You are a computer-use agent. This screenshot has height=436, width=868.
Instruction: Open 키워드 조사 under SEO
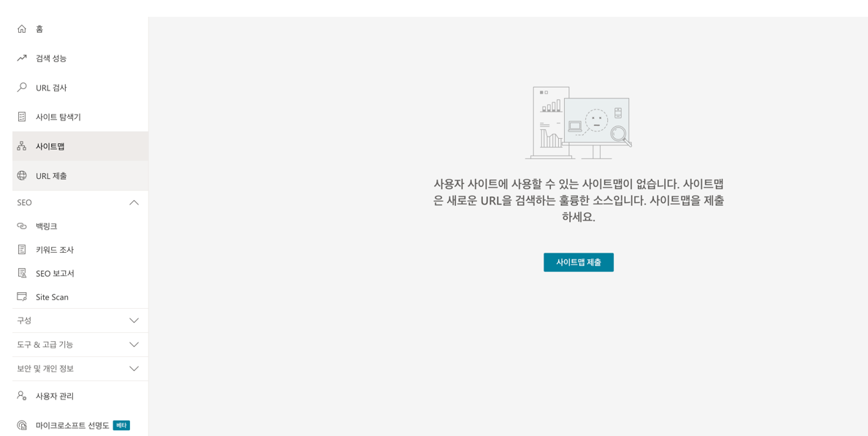click(80, 250)
